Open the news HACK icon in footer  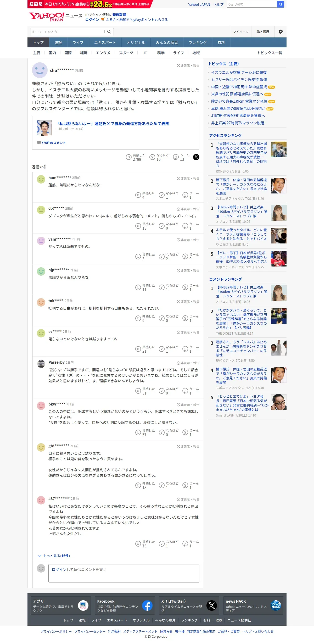point(276,606)
